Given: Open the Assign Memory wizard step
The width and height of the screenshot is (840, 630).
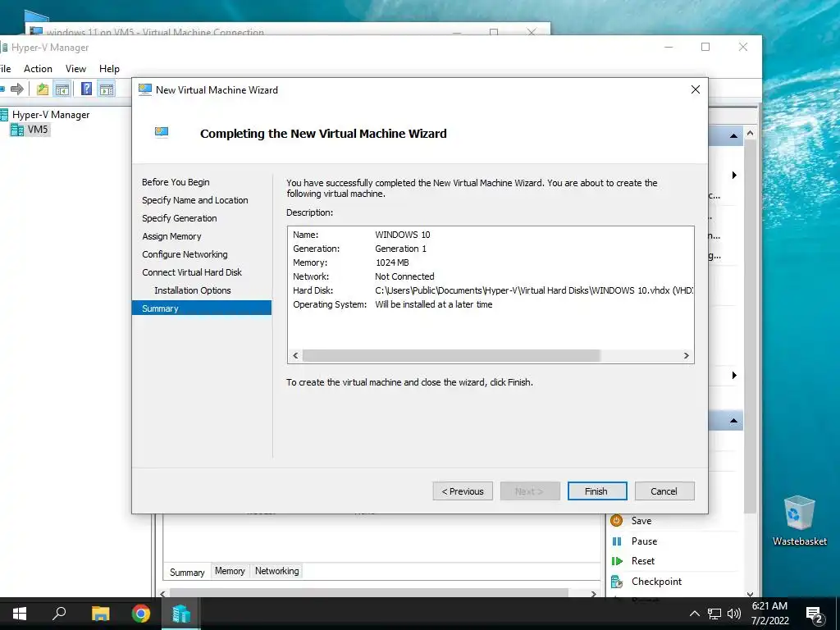Looking at the screenshot, I should click(171, 236).
